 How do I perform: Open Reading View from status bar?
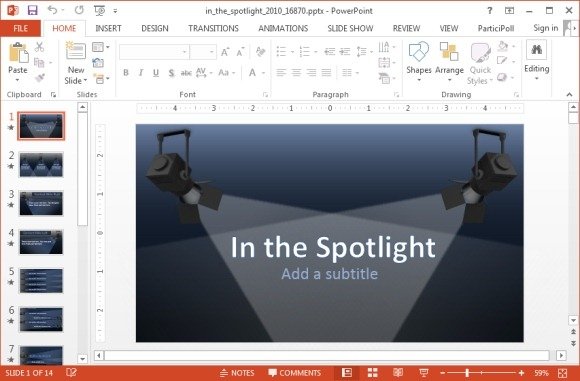click(x=398, y=372)
